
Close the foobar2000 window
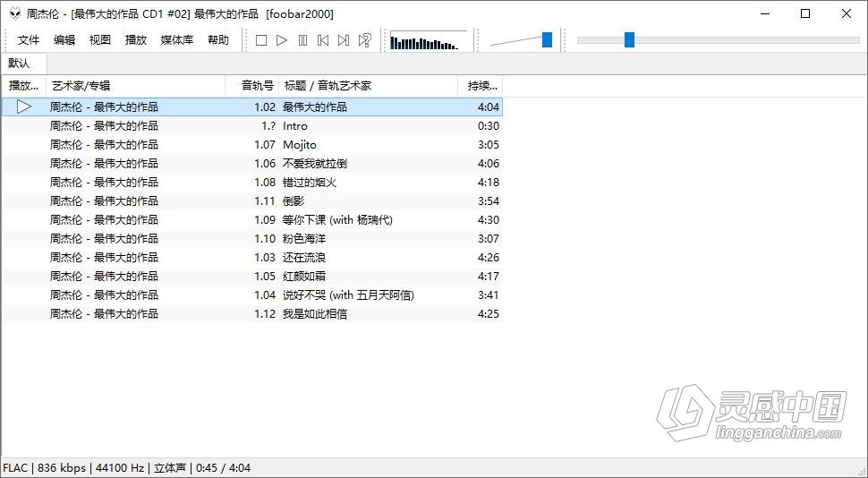tap(847, 13)
